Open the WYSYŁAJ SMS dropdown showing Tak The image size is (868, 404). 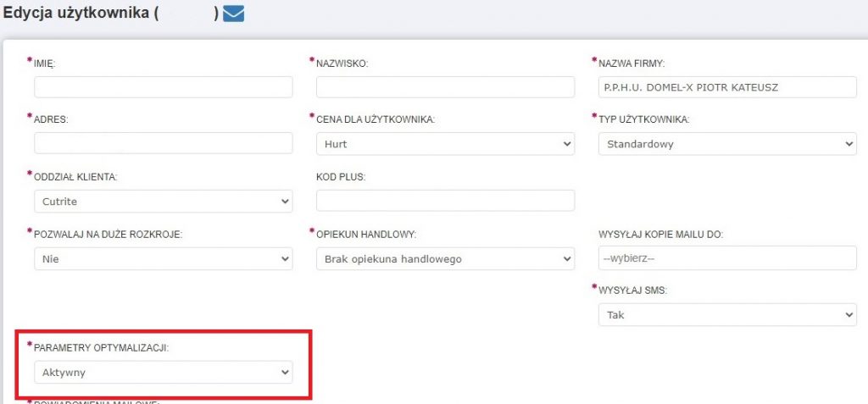coord(727,315)
